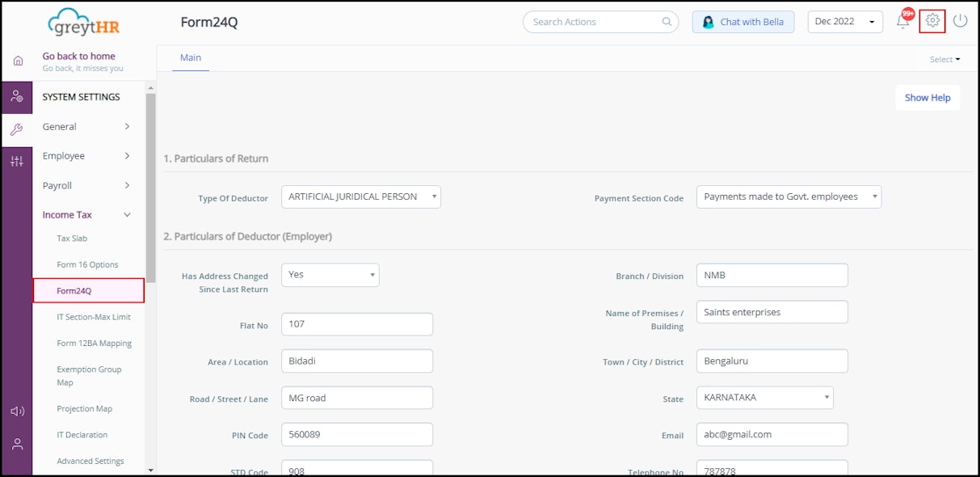The image size is (980, 477).
Task: Open the wrench settings icon in the sidebar
Action: (18, 128)
